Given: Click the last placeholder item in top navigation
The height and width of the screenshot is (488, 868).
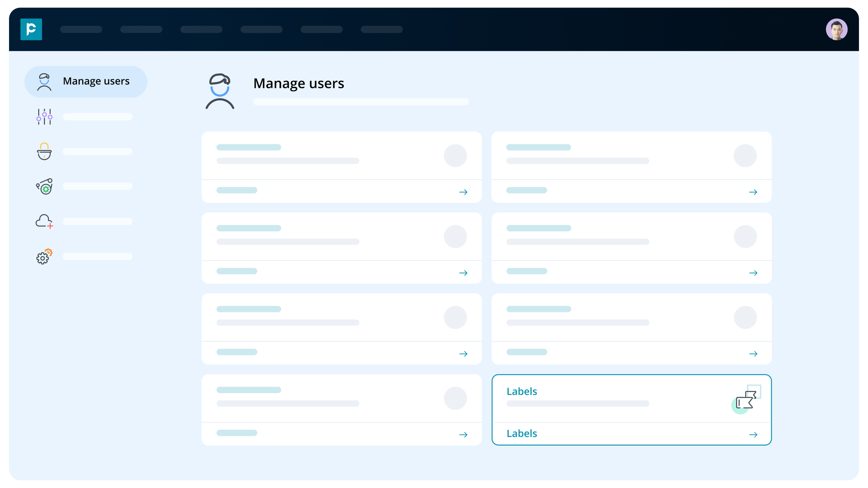Looking at the screenshot, I should pos(381,29).
